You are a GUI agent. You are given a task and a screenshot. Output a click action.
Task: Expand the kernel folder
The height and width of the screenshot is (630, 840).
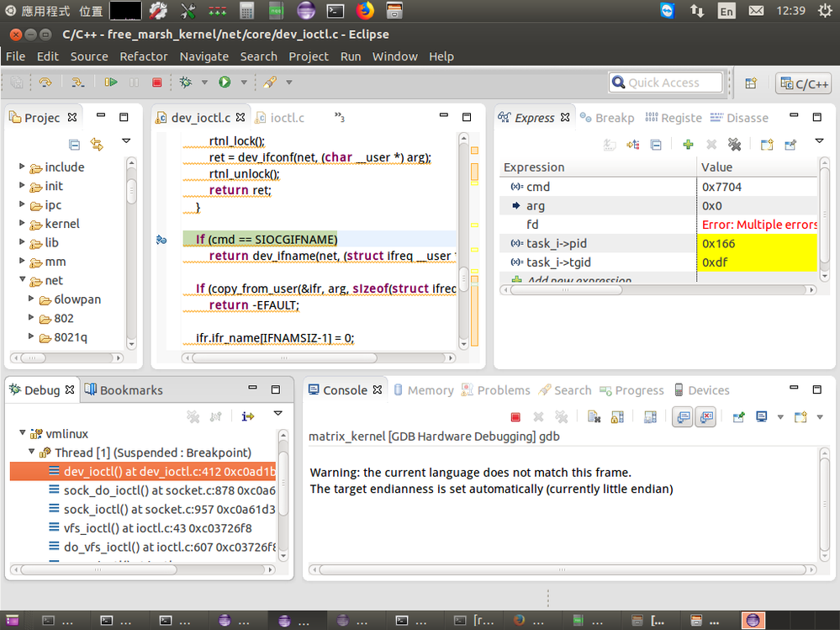[22, 222]
